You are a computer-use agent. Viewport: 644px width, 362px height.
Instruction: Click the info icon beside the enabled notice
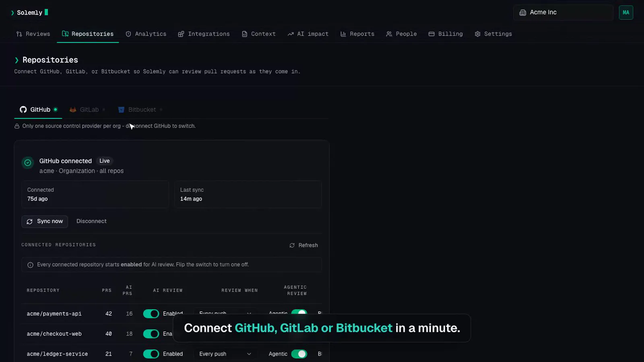[x=30, y=265]
